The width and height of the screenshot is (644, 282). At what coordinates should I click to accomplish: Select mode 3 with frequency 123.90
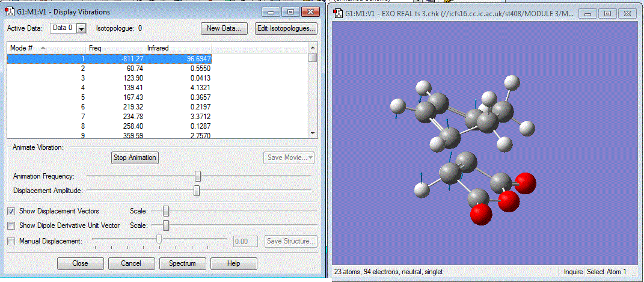(x=109, y=78)
